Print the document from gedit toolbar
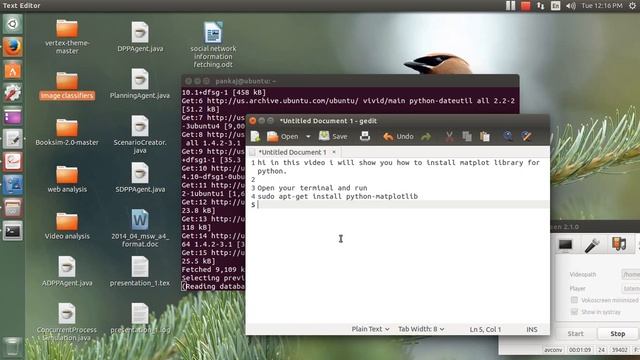This screenshot has width=640, height=360. coord(365,136)
